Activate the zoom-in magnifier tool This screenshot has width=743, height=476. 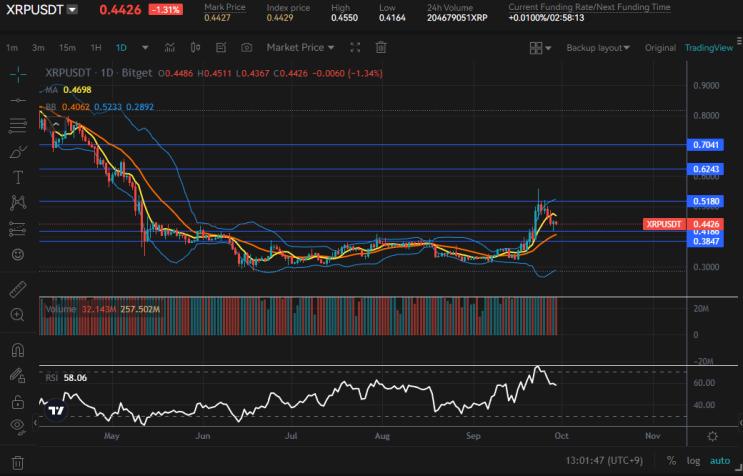(18, 315)
